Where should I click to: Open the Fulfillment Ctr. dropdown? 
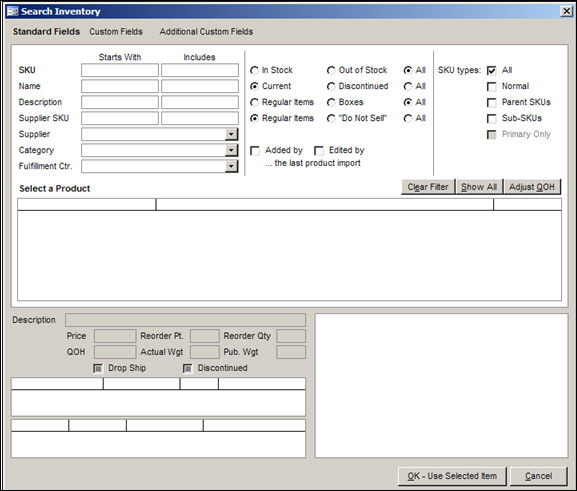pos(231,166)
